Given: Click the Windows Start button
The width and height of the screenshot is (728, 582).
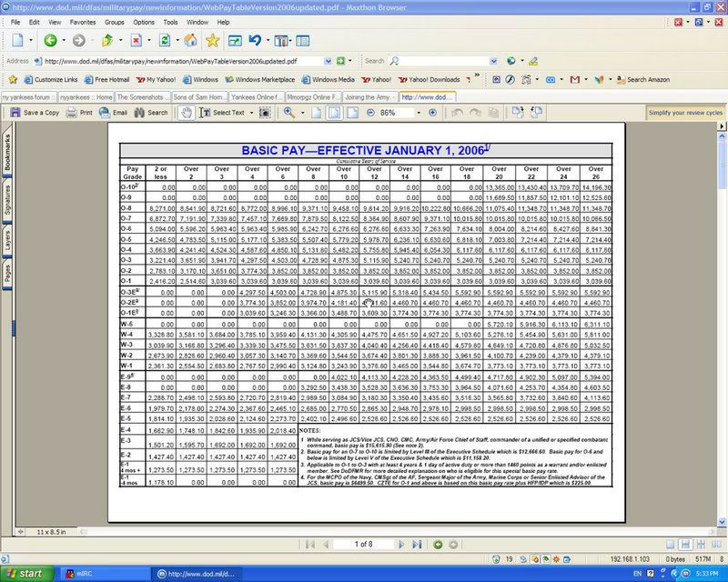Looking at the screenshot, I should [x=27, y=574].
